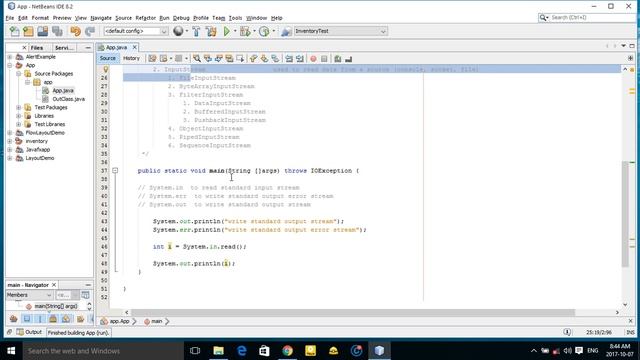Open the Source menu
Screen dimensions: 640x360
coord(123,18)
